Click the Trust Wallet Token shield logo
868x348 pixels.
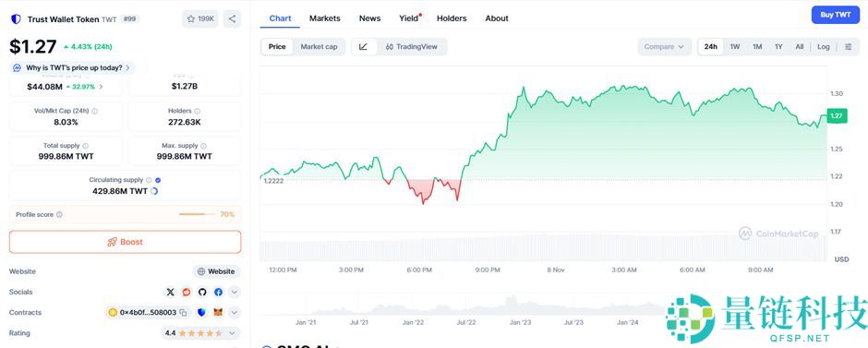(16, 18)
